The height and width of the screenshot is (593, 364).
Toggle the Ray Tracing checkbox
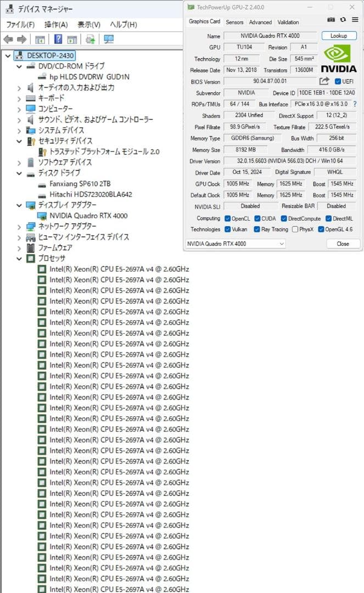coord(257,229)
